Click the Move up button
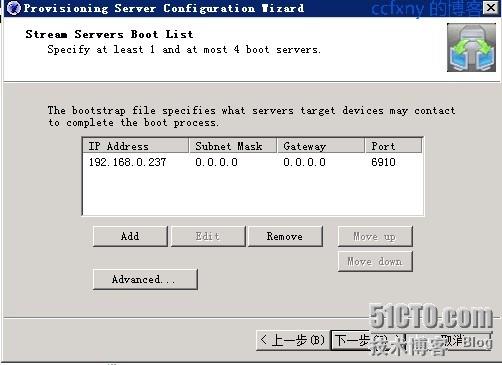Viewport: 502px width, 365px height. (375, 236)
